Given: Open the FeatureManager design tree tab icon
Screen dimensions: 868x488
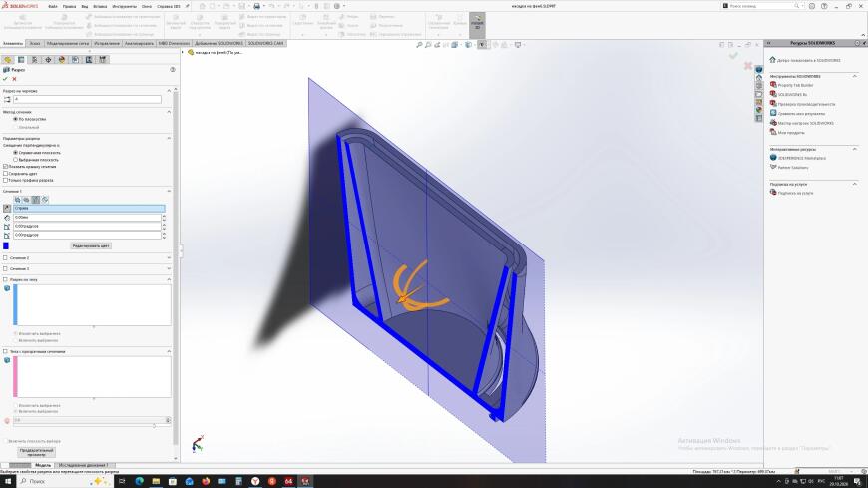Looking at the screenshot, I should (7, 60).
